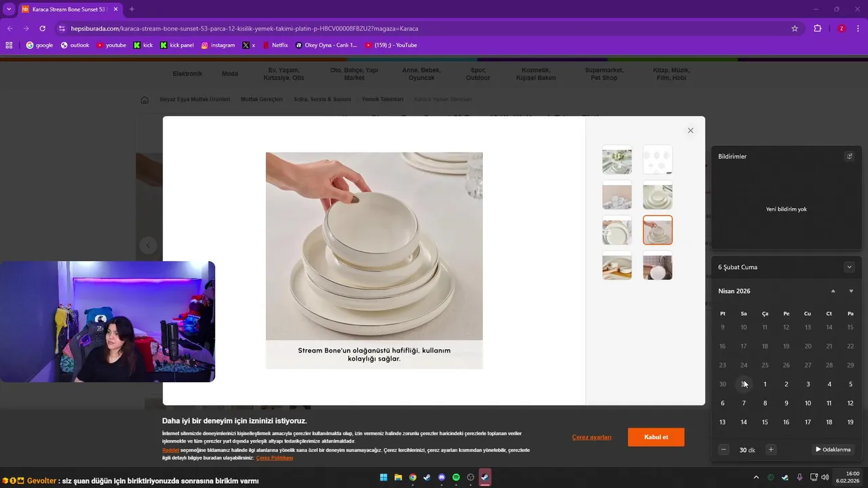
Task: Increase focus time with the plus button
Action: [x=770, y=449]
